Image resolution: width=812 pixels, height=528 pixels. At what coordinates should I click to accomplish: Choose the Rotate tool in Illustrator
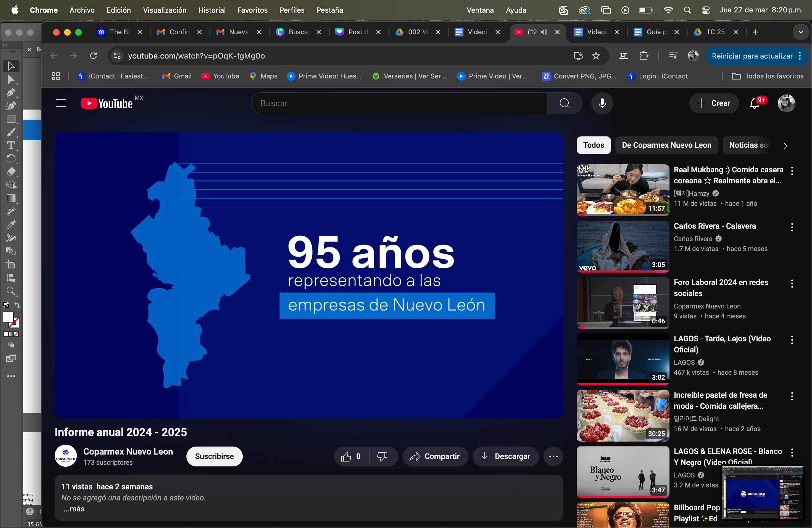tap(11, 159)
